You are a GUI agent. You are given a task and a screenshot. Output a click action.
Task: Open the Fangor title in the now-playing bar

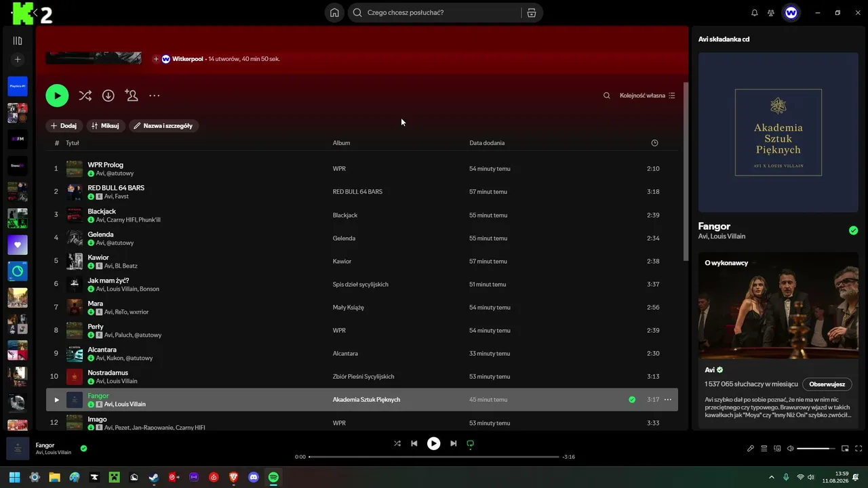point(45,445)
